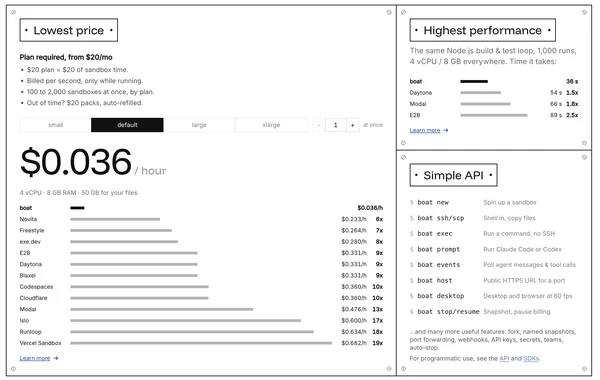Click the Codespaces price row label
Viewport: 600px width, 380px height.
(x=36, y=287)
